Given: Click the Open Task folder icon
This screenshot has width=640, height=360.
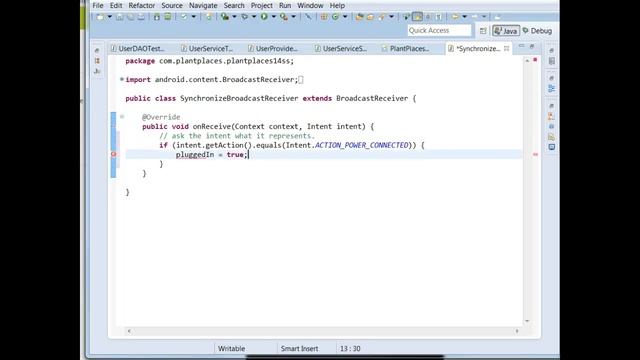Looking at the screenshot, I should (x=370, y=17).
